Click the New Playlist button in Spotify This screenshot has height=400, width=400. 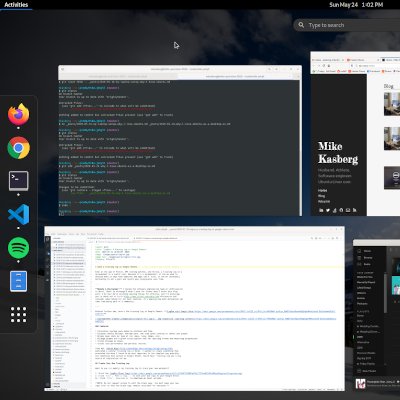click(x=366, y=371)
